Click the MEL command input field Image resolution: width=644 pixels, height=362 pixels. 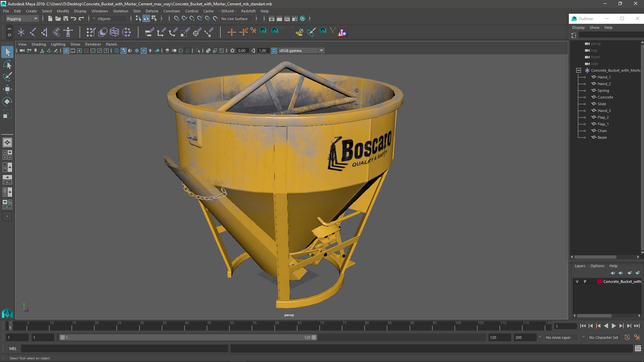[125, 349]
